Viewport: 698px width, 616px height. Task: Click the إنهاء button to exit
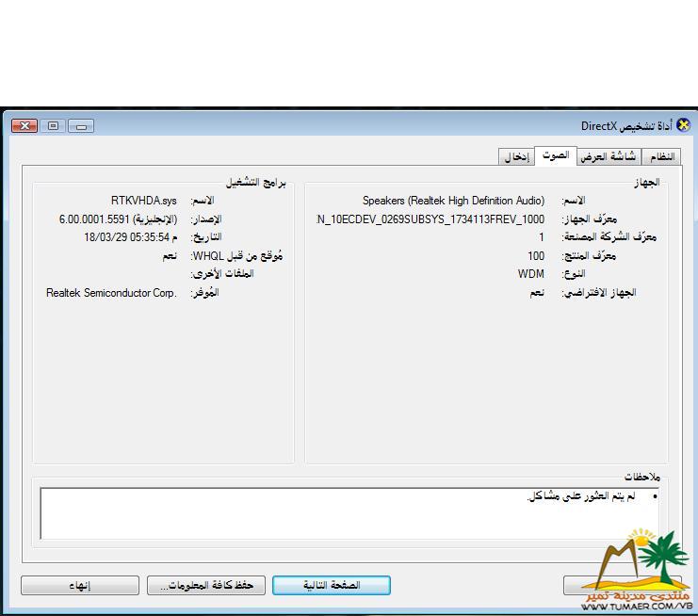[79, 586]
